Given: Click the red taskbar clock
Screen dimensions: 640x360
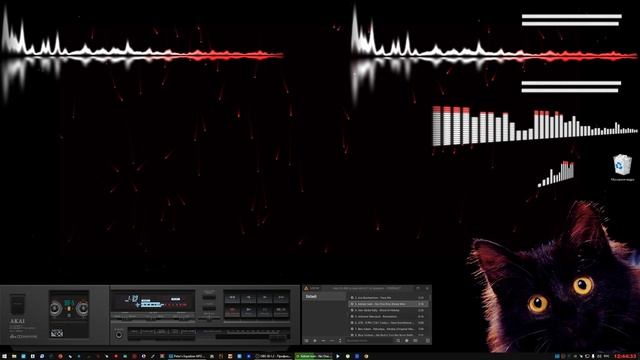Looking at the screenshot, I should coord(624,356).
